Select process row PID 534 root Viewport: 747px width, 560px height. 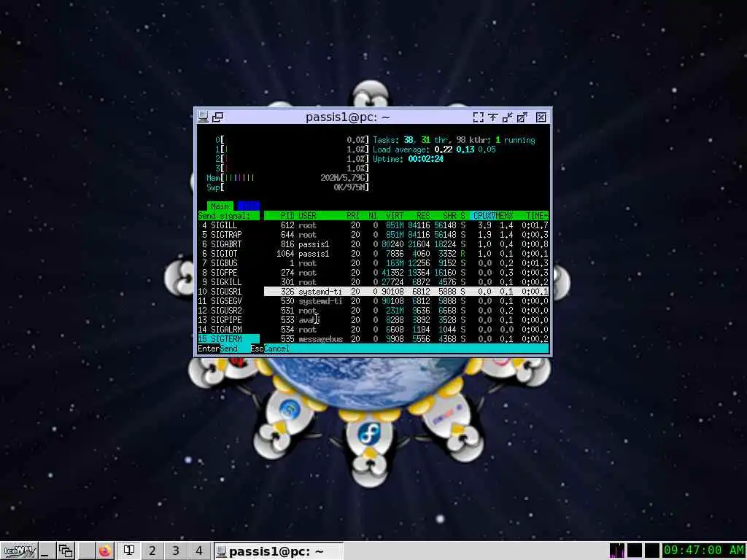[406, 330]
